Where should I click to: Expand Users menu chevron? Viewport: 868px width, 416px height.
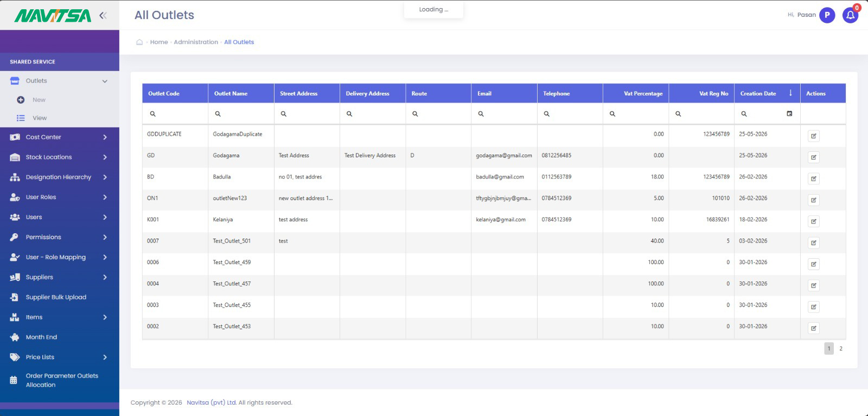pyautogui.click(x=105, y=217)
